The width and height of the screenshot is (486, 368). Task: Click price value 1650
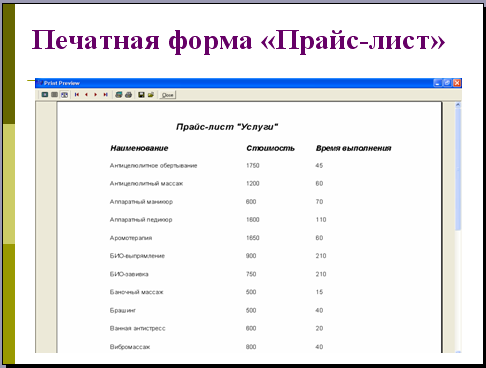click(x=253, y=238)
